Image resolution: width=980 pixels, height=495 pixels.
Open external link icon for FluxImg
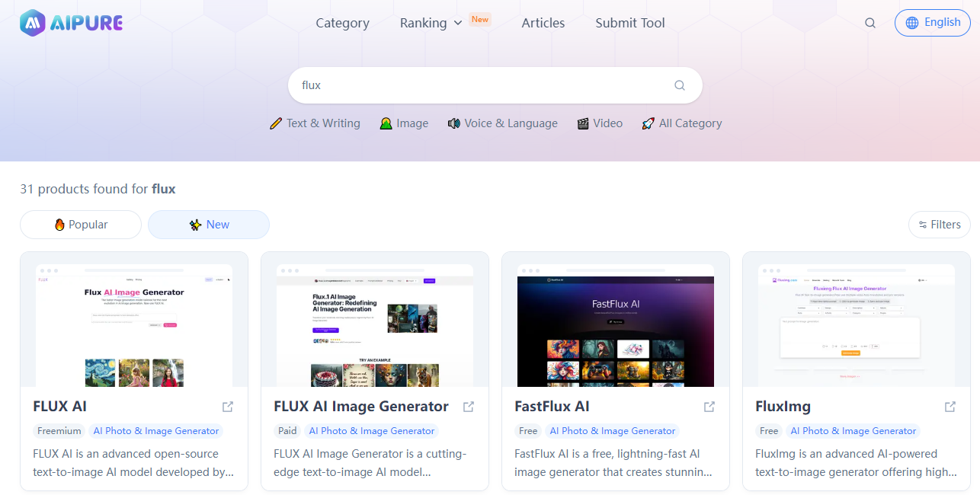pyautogui.click(x=950, y=407)
